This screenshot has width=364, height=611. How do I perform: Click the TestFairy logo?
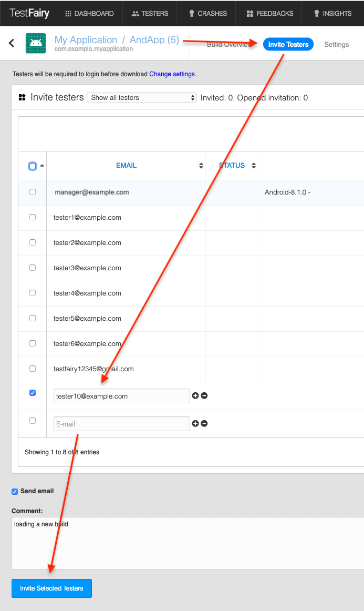pyautogui.click(x=29, y=13)
